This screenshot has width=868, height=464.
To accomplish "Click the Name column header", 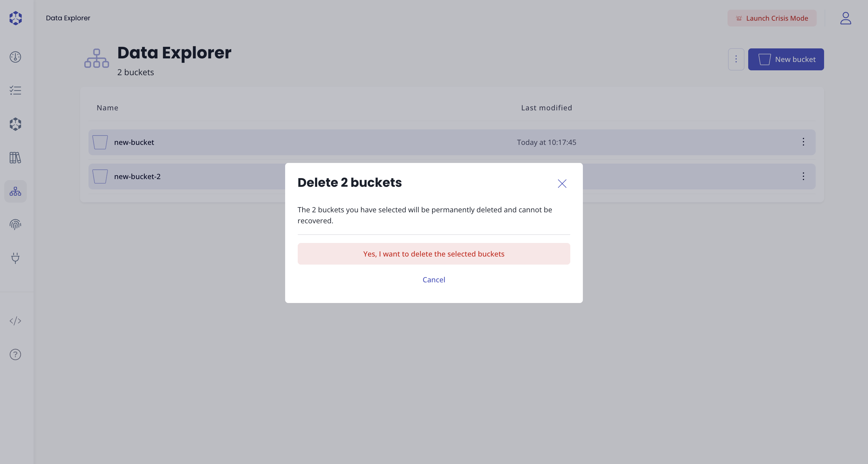I will click(x=107, y=108).
